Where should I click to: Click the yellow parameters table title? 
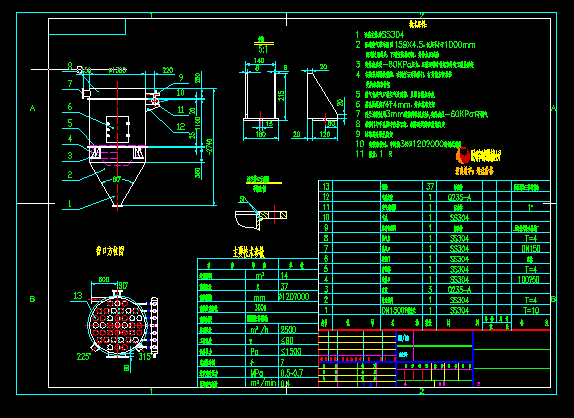point(249,252)
